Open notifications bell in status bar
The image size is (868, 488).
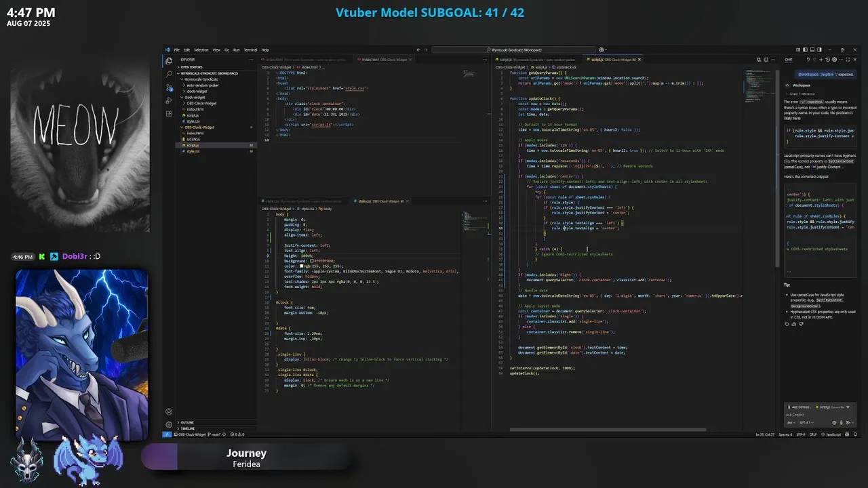(x=855, y=434)
